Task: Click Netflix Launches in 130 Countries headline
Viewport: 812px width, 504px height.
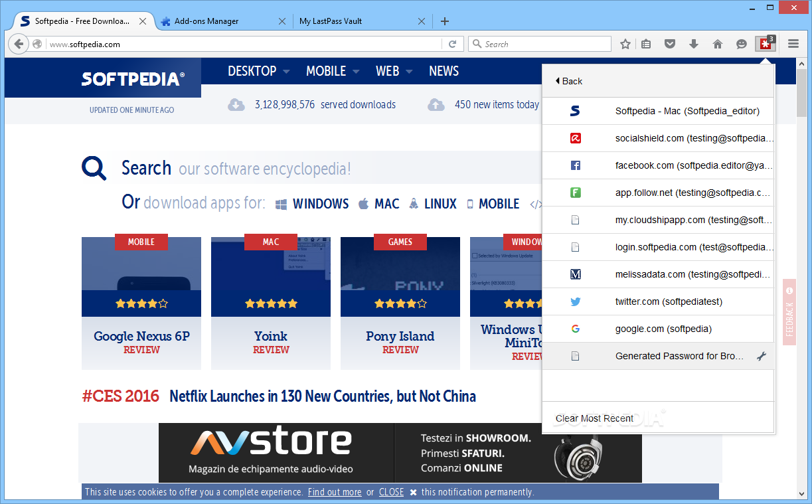Action: click(x=323, y=396)
